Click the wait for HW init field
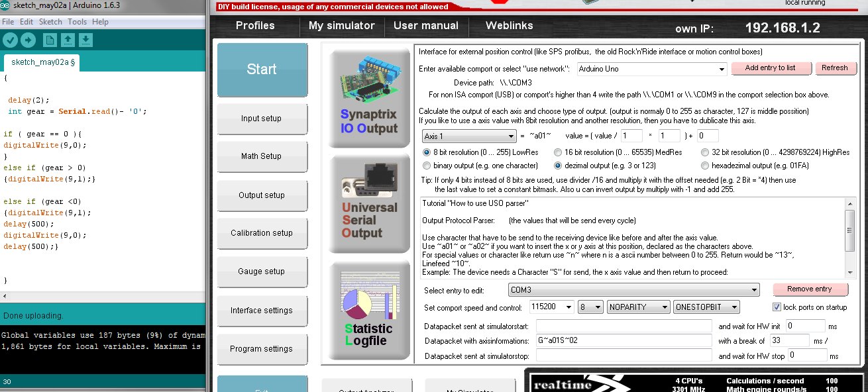Viewport: 868px width, 392px height. (x=806, y=326)
